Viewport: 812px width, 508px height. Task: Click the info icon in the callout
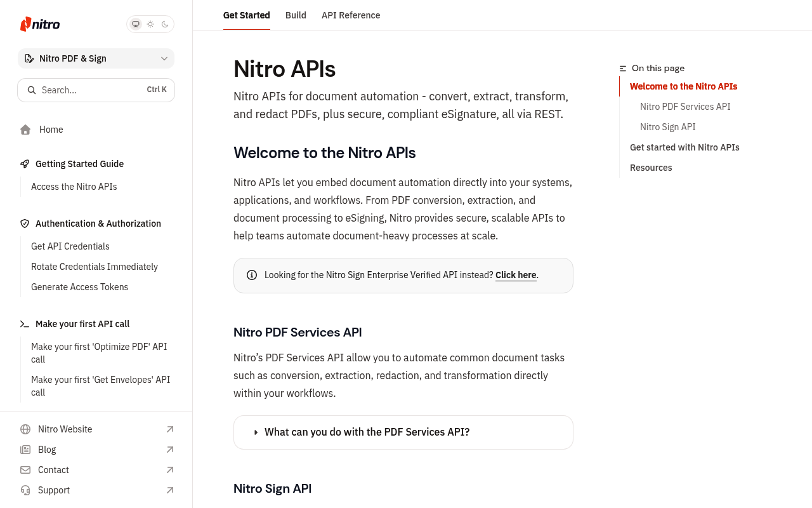coord(252,275)
